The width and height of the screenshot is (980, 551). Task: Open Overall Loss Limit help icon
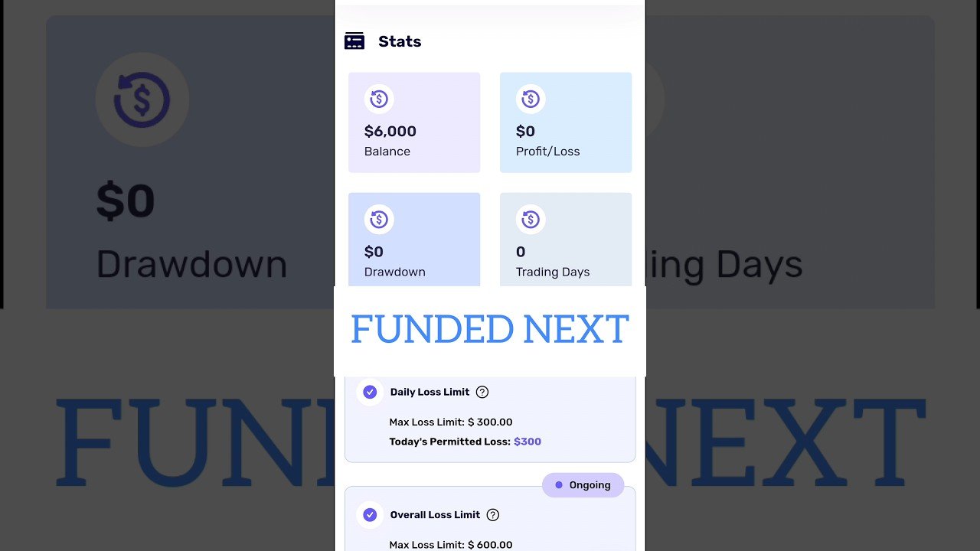[x=493, y=515]
